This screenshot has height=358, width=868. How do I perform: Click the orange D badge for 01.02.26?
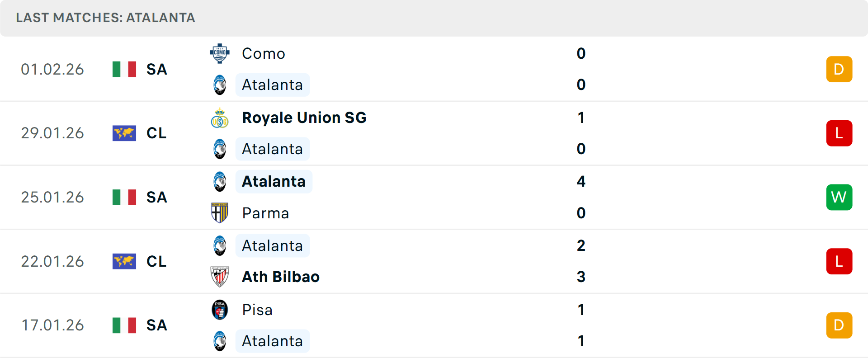(839, 69)
